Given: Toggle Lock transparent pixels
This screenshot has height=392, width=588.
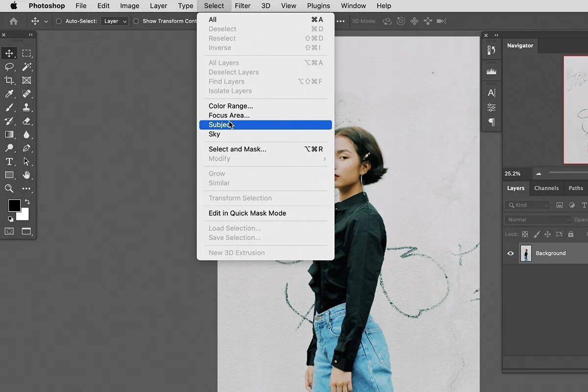Looking at the screenshot, I should coord(525,234).
